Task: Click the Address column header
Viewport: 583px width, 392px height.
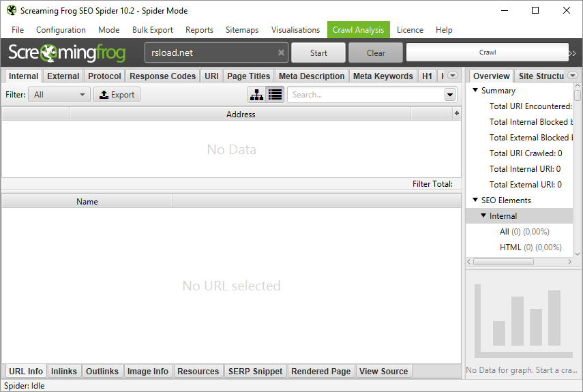Action: pos(241,114)
